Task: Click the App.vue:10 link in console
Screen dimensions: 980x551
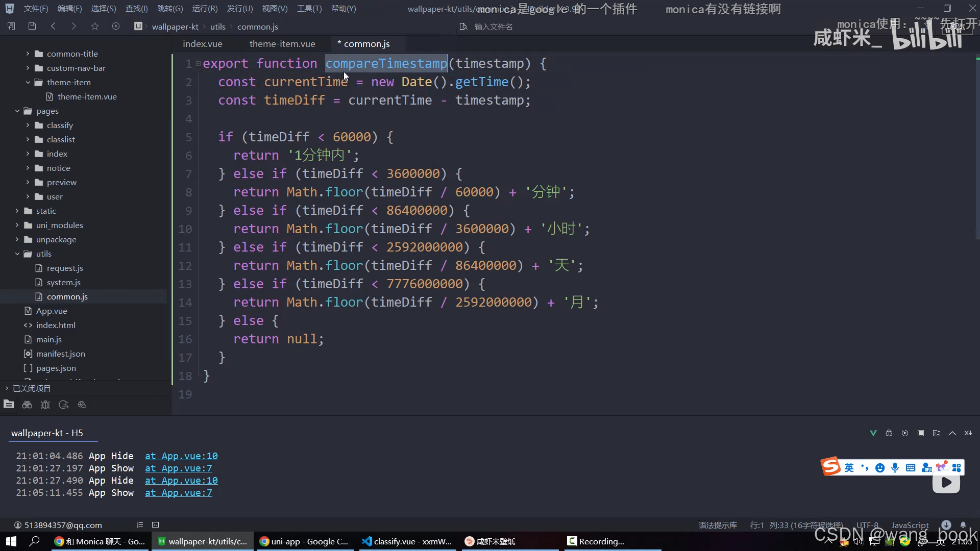Action: click(x=181, y=456)
